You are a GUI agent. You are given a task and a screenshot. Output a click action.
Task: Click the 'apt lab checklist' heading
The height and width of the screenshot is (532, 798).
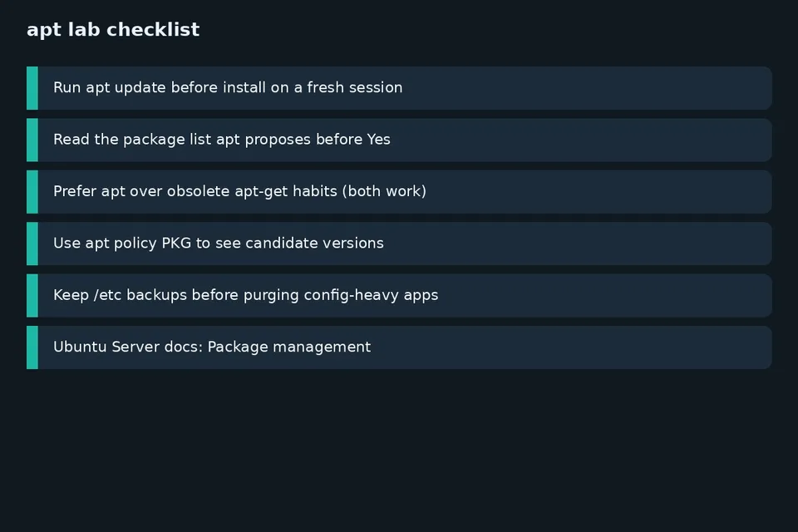coord(113,30)
